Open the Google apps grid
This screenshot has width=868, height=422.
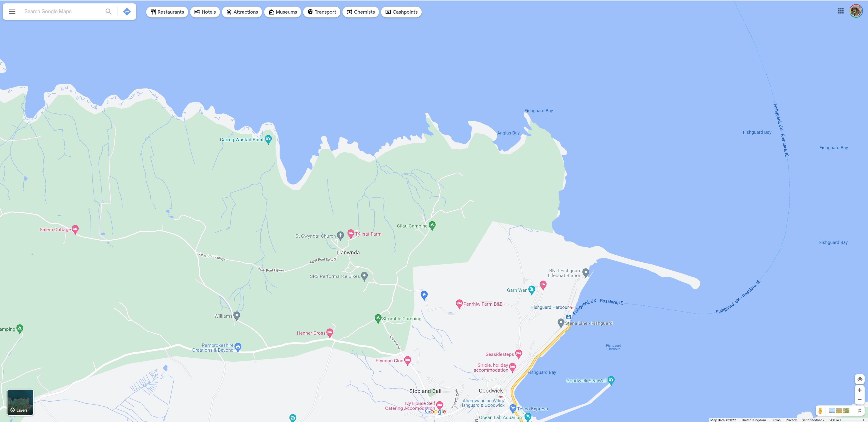pyautogui.click(x=841, y=11)
